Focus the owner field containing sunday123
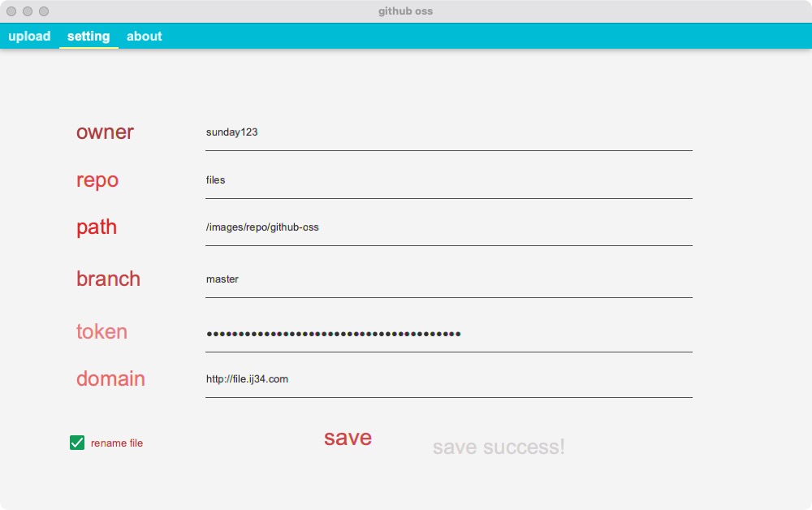Viewport: 812px width, 510px height. 448,132
